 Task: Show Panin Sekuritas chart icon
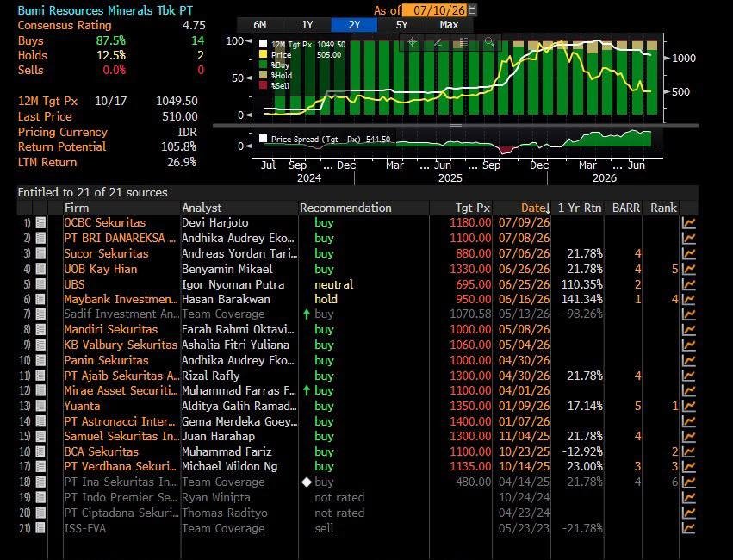pyautogui.click(x=688, y=360)
